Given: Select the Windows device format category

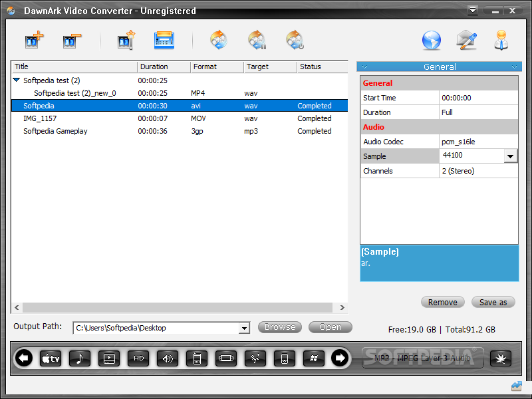Looking at the screenshot, I should [314, 358].
